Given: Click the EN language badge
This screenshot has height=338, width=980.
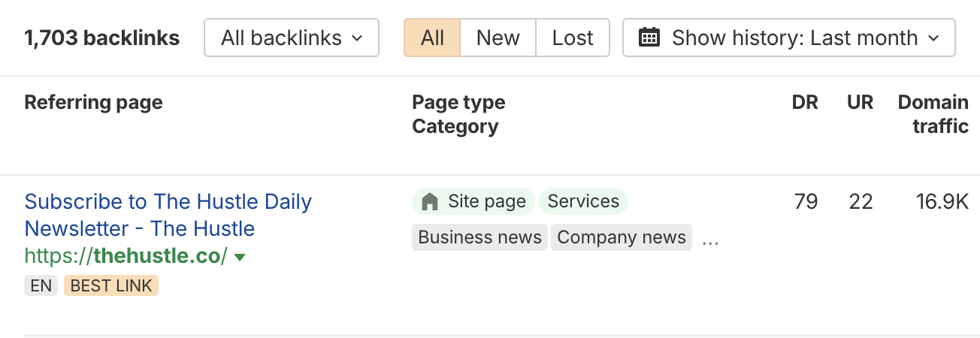Looking at the screenshot, I should coord(41,285).
